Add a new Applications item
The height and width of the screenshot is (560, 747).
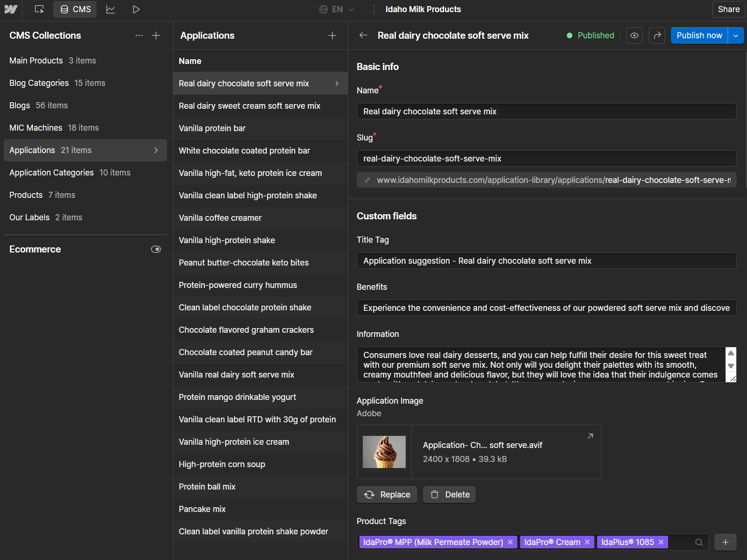(332, 35)
